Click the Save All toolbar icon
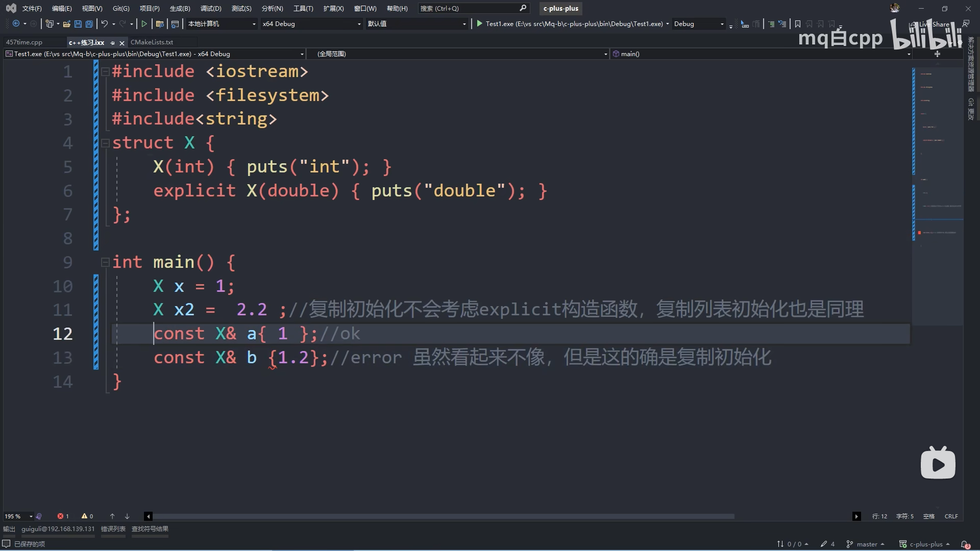 89,24
